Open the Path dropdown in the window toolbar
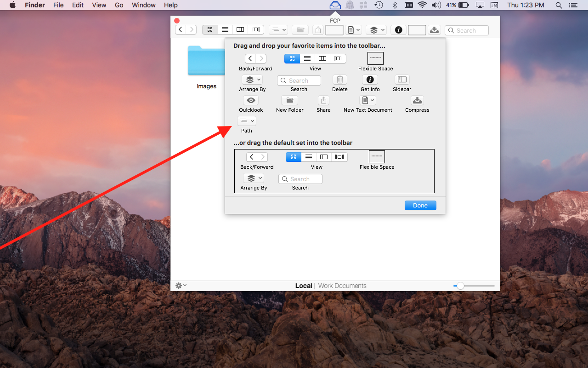 point(278,30)
